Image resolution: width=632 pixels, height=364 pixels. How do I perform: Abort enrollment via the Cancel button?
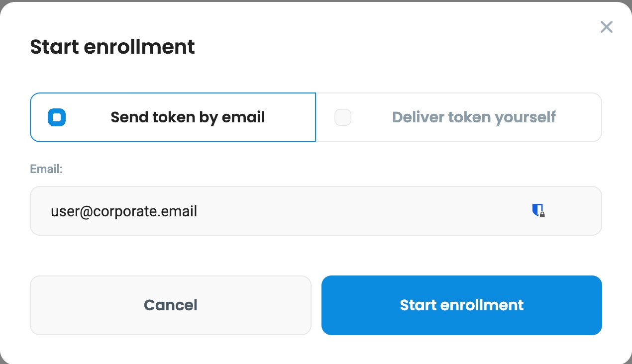point(171,305)
